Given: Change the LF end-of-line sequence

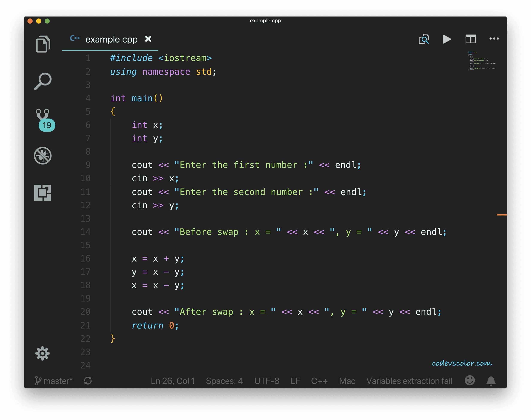Looking at the screenshot, I should click(x=295, y=381).
